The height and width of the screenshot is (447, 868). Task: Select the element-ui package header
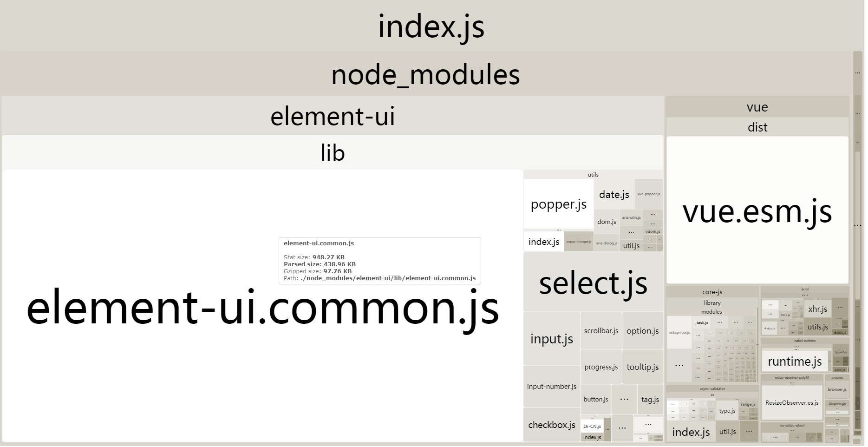coord(333,116)
